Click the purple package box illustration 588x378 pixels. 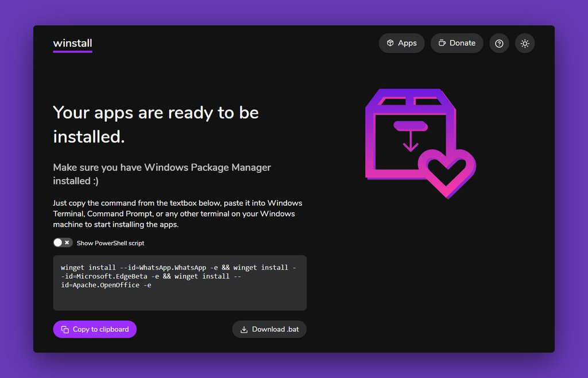point(421,143)
